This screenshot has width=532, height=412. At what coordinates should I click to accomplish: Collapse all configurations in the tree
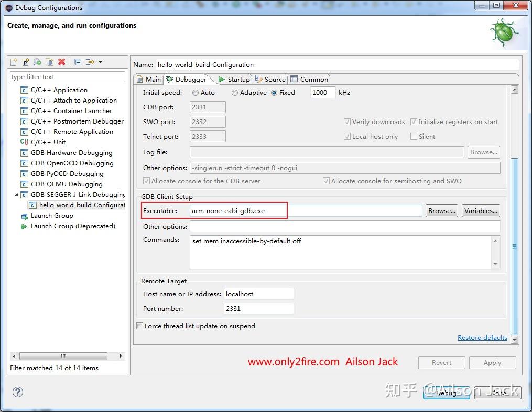(78, 62)
